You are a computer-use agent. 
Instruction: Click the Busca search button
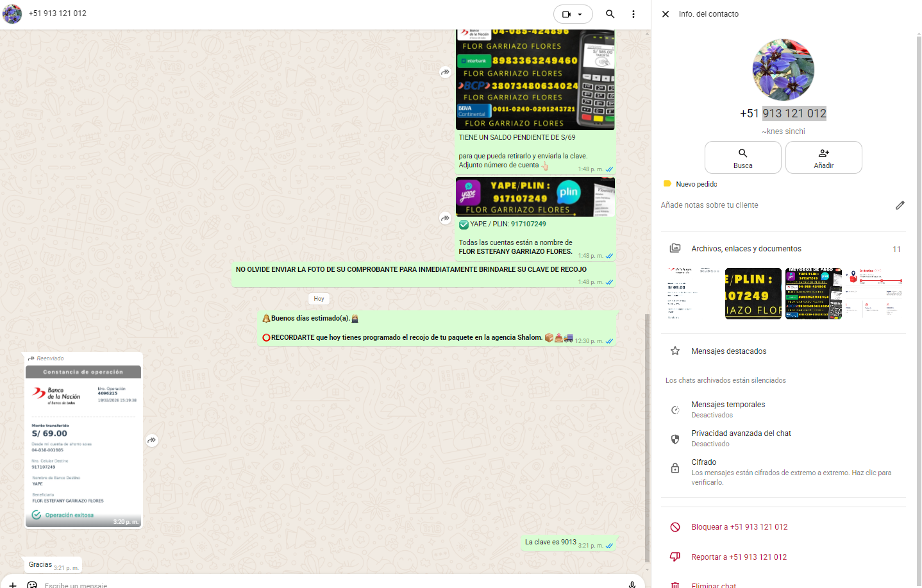point(742,157)
